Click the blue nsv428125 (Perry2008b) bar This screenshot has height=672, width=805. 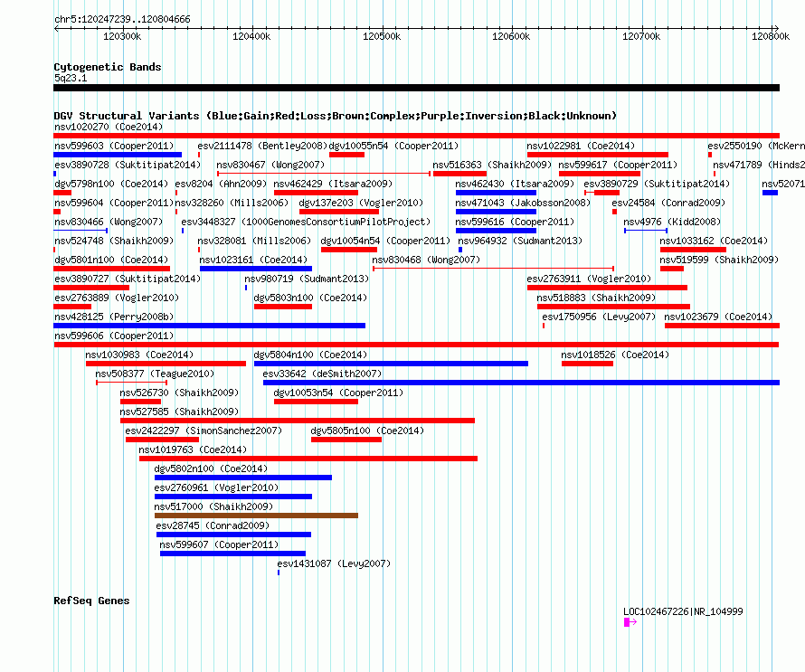[210, 326]
